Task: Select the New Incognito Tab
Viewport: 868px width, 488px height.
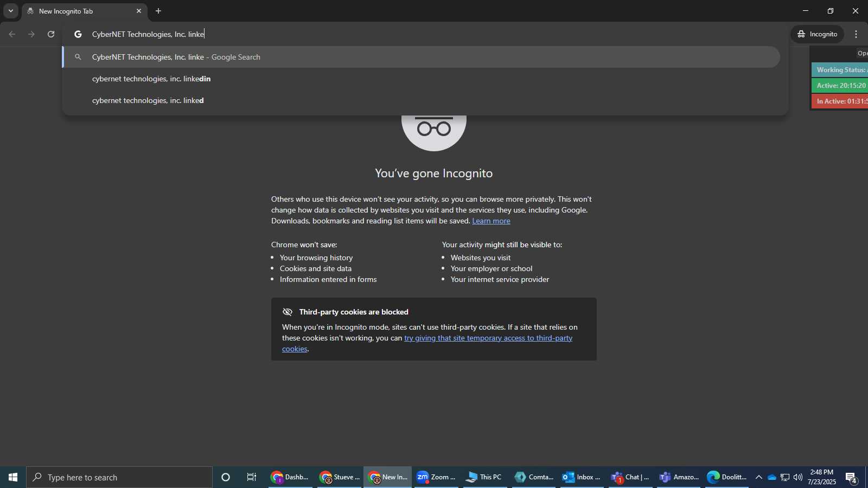Action: (85, 11)
